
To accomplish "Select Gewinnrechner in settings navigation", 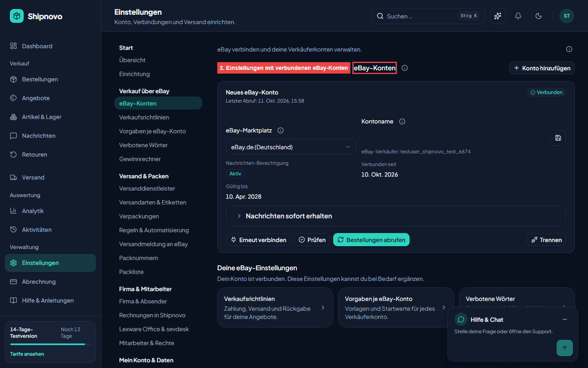I will coord(158,159).
